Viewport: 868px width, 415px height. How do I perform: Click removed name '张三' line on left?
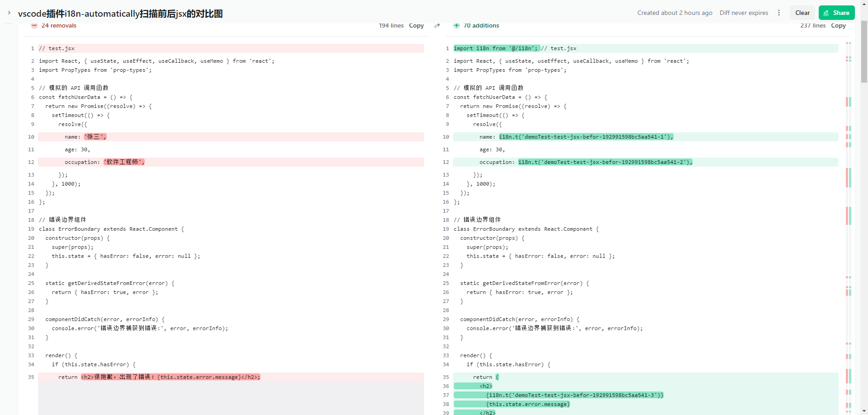(x=231, y=137)
